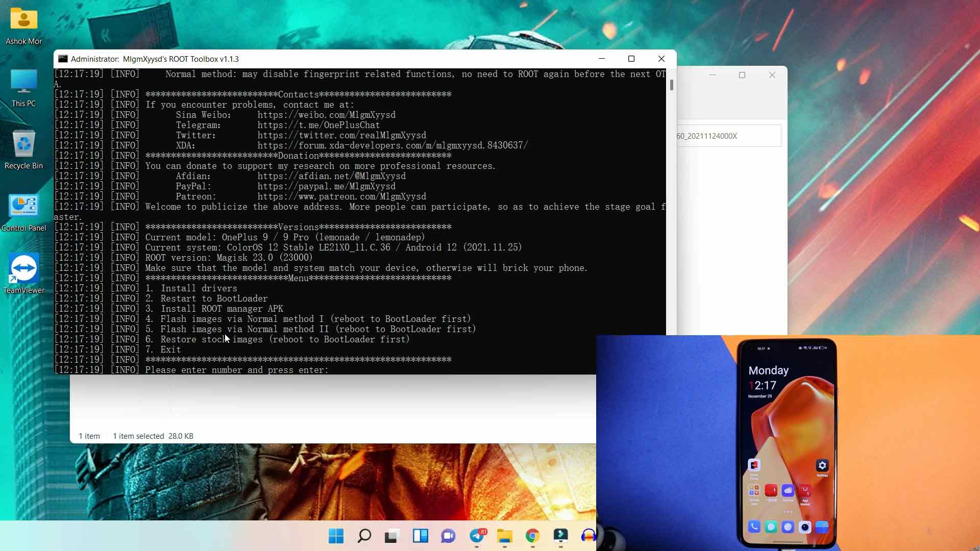This screenshot has width=980, height=551.
Task: Click the Twitter realMlgmXyysd URL
Action: (341, 135)
